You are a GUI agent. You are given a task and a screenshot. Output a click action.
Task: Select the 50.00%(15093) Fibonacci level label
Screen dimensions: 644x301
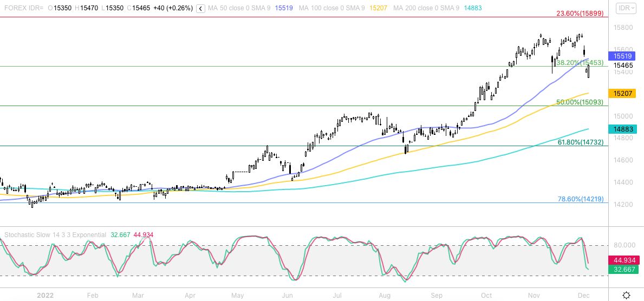(580, 102)
